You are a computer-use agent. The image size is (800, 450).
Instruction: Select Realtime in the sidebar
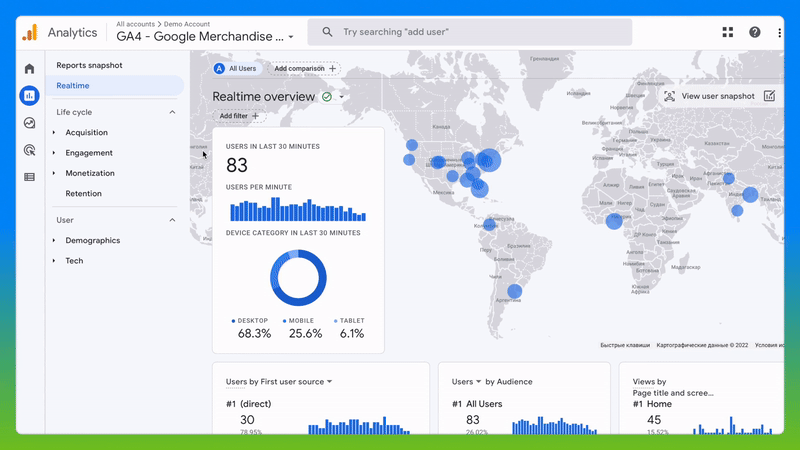[115, 86]
